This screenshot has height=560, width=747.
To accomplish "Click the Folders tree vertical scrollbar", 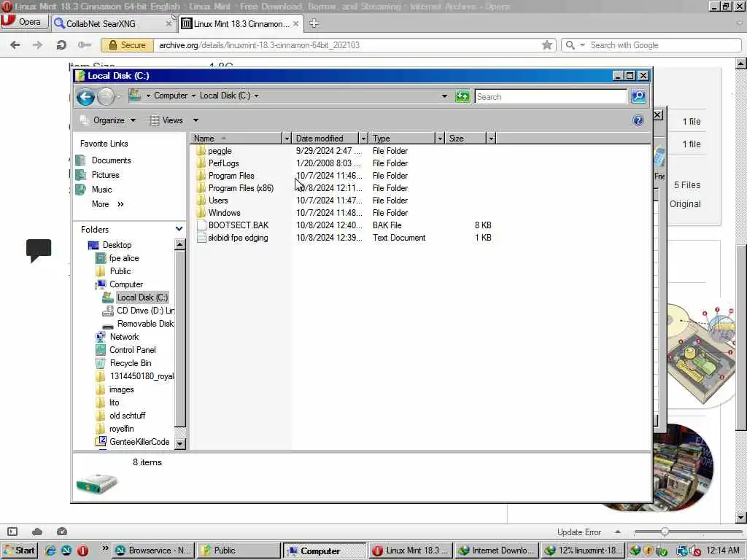I will [x=179, y=344].
